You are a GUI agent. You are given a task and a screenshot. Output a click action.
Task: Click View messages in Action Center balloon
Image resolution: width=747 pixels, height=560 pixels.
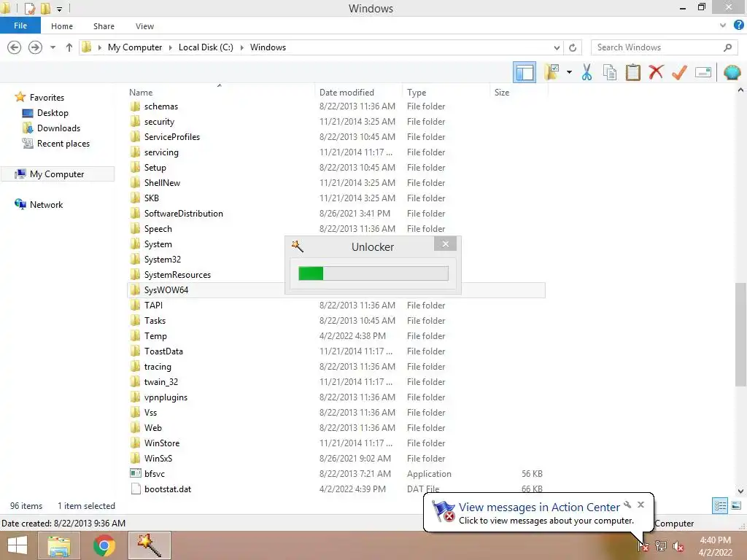[x=539, y=507]
